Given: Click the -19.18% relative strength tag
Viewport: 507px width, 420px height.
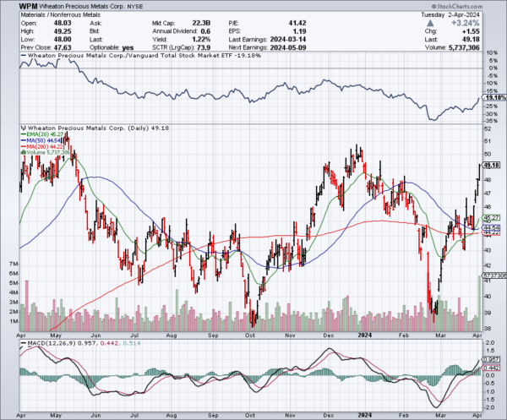Looking at the screenshot, I should [x=493, y=98].
